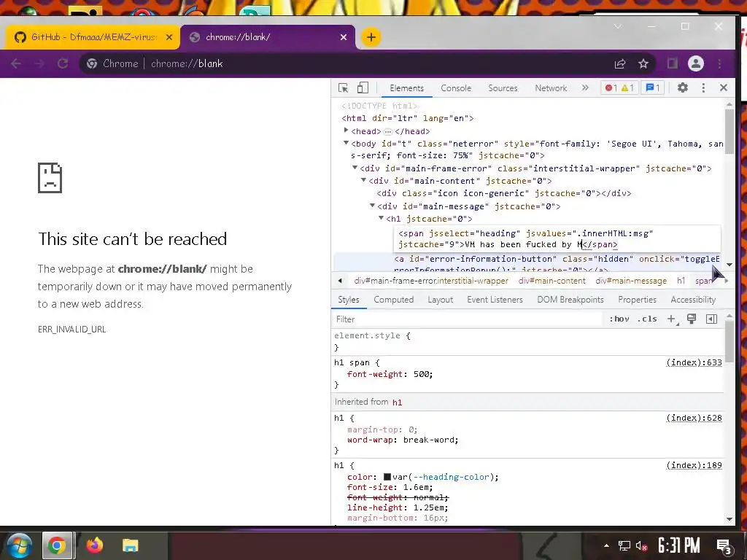Switch to the GitHub MEMZ-virus tab
747x560 pixels.
(x=93, y=37)
